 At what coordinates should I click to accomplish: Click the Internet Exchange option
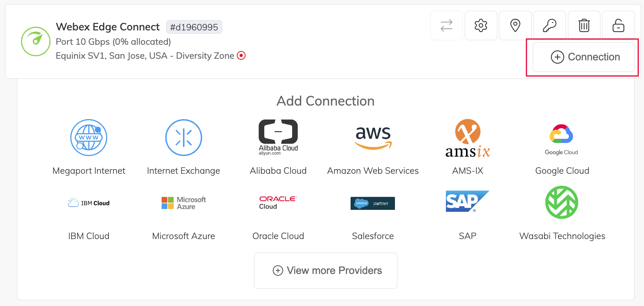(x=183, y=138)
